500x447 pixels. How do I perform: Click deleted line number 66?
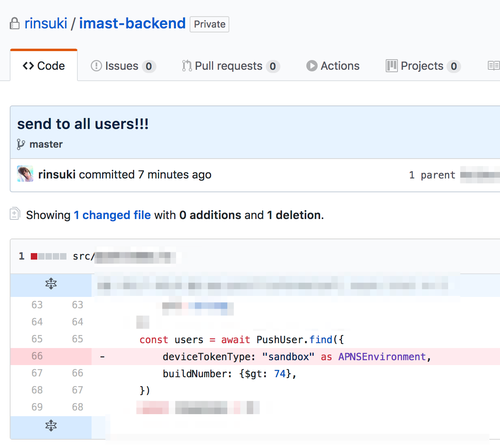click(x=37, y=356)
